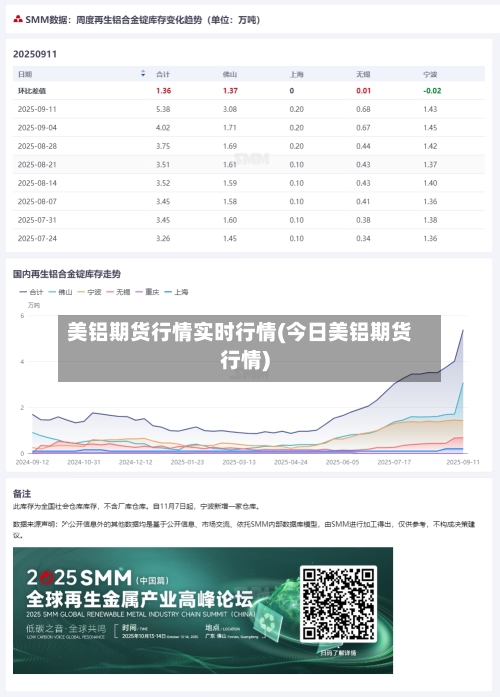This screenshot has height=697, width=500.
Task: Sort table by the 日期 column arrow
Action: coord(143,73)
